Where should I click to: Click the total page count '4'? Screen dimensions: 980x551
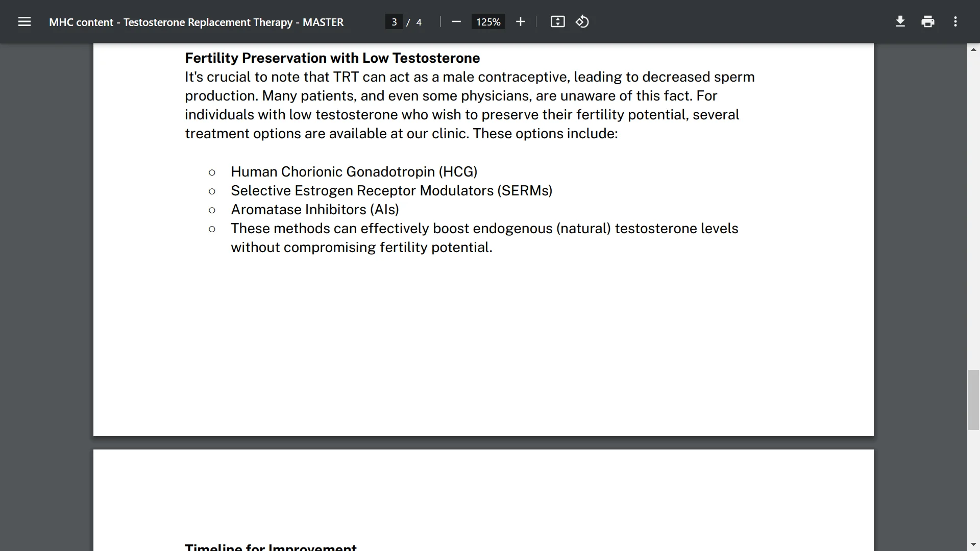(419, 22)
